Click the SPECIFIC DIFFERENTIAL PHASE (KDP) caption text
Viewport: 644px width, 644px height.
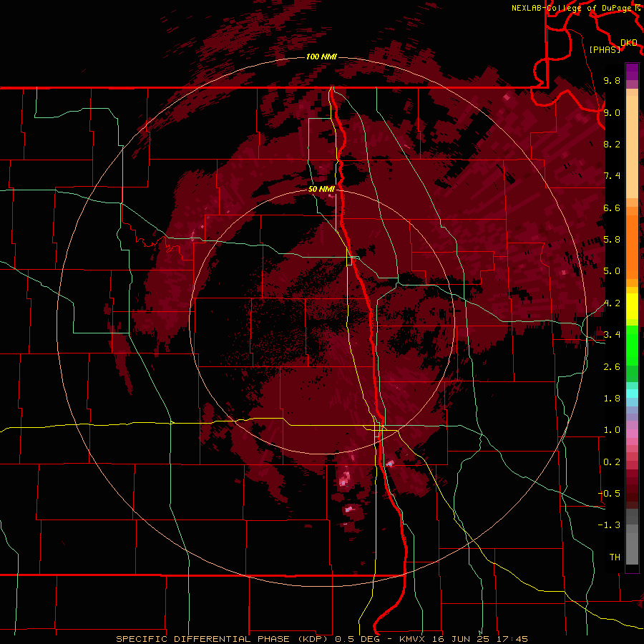pos(224,639)
